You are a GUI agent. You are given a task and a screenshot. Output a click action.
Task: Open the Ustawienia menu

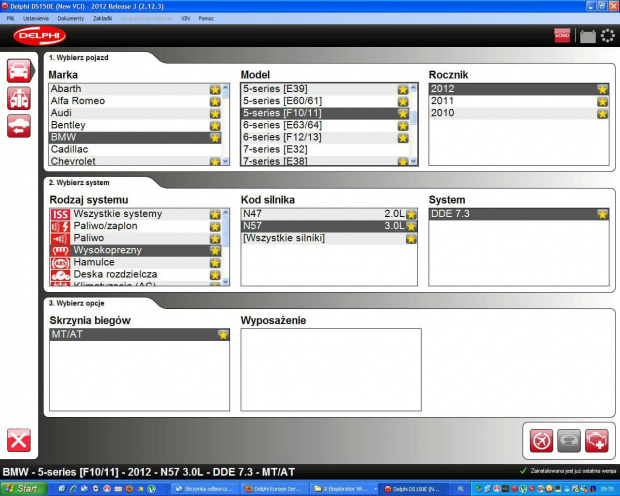pyautogui.click(x=36, y=19)
